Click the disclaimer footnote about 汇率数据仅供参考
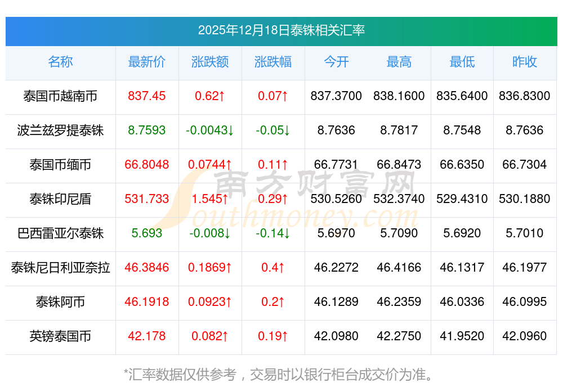The image size is (563, 392). (x=279, y=375)
